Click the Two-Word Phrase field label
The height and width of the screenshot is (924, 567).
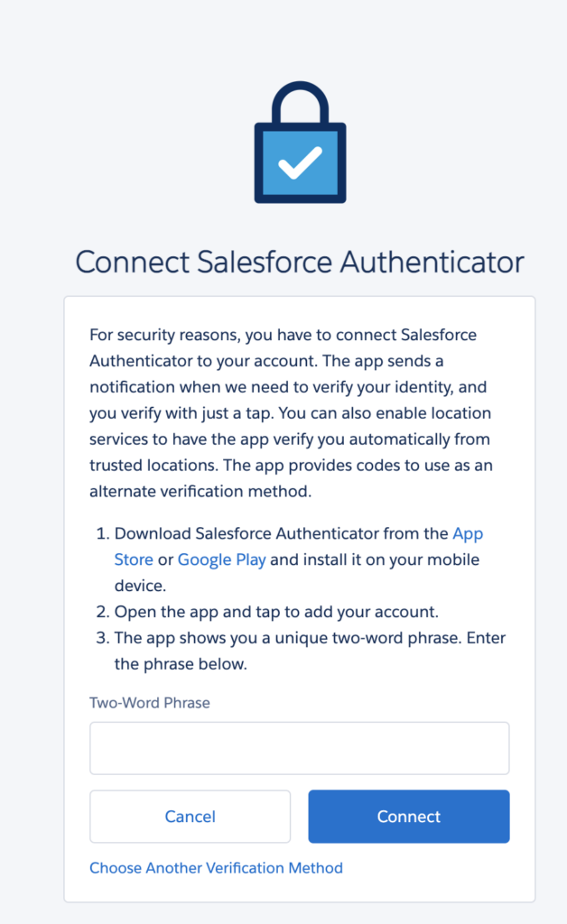(150, 703)
